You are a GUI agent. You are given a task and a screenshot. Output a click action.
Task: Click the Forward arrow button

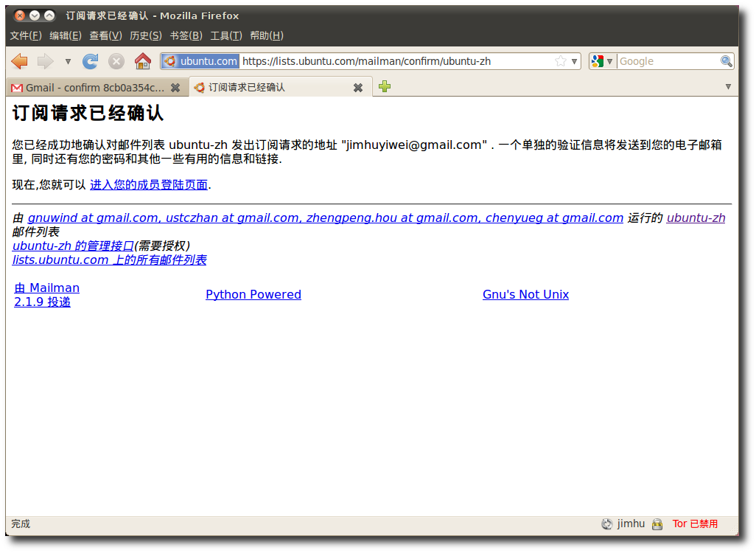tap(46, 61)
